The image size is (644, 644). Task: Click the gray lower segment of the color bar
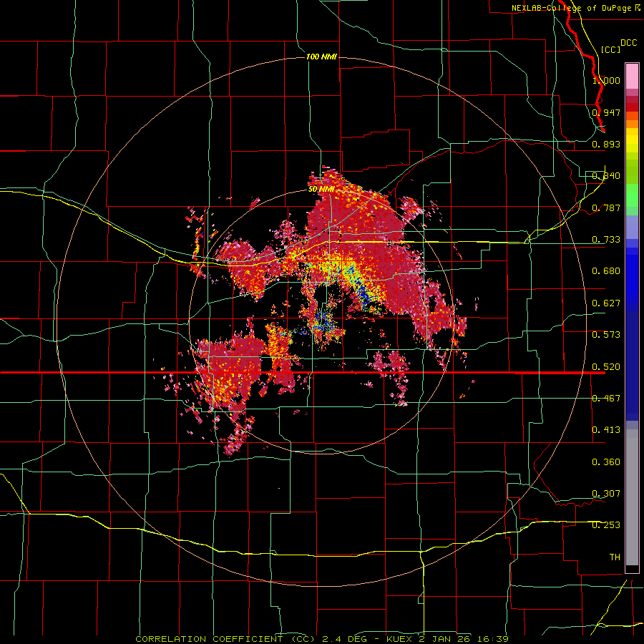click(x=632, y=497)
